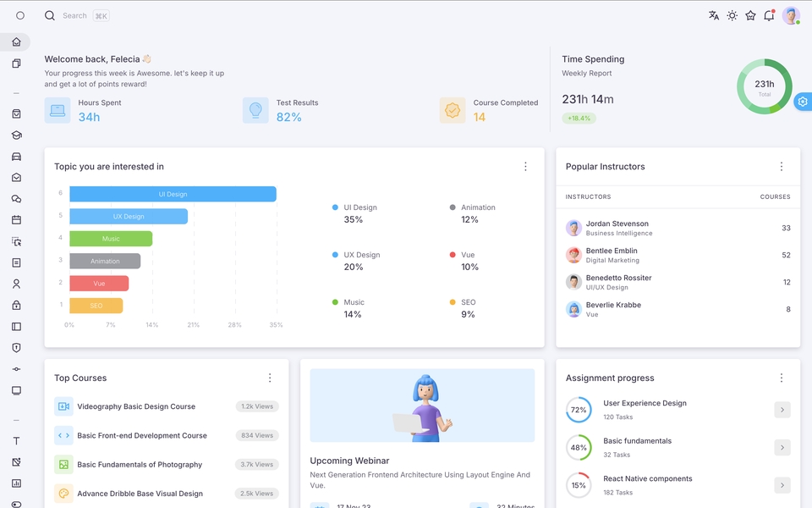Open the Dashboards home icon in sidebar
The height and width of the screenshot is (508, 812).
point(16,42)
